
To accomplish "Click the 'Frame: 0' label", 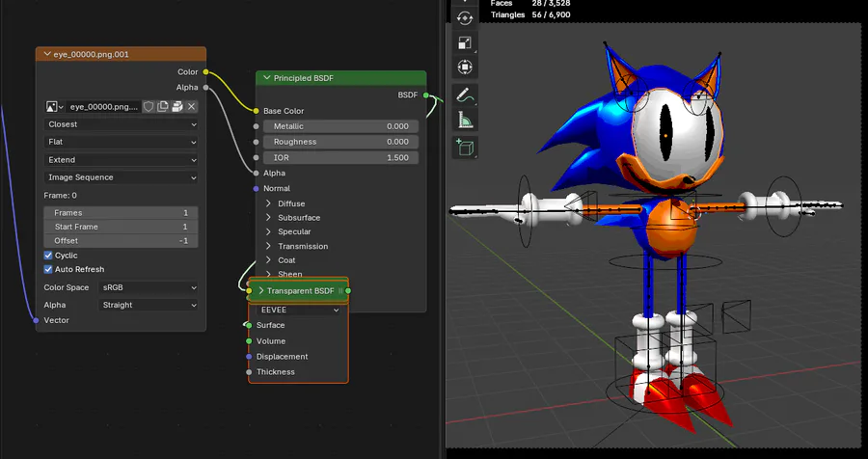I will click(x=61, y=196).
